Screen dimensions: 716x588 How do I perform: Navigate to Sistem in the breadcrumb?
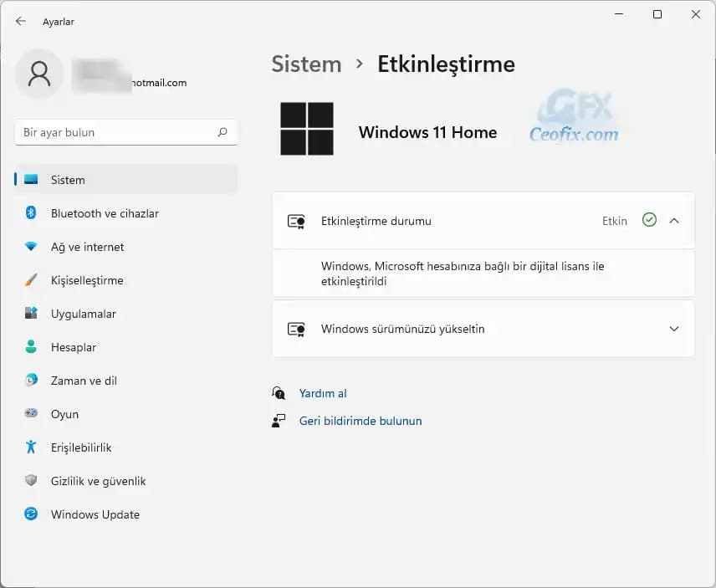306,64
